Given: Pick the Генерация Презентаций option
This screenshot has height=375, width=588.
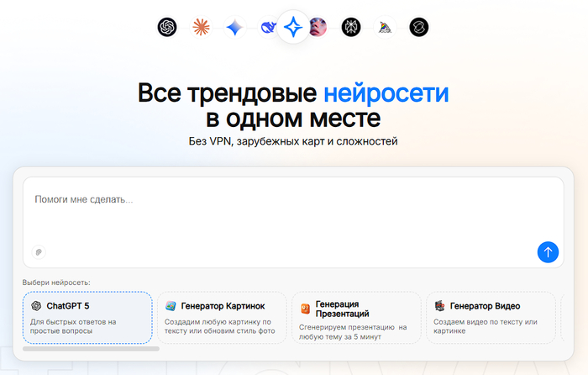Looking at the screenshot, I should [x=355, y=318].
